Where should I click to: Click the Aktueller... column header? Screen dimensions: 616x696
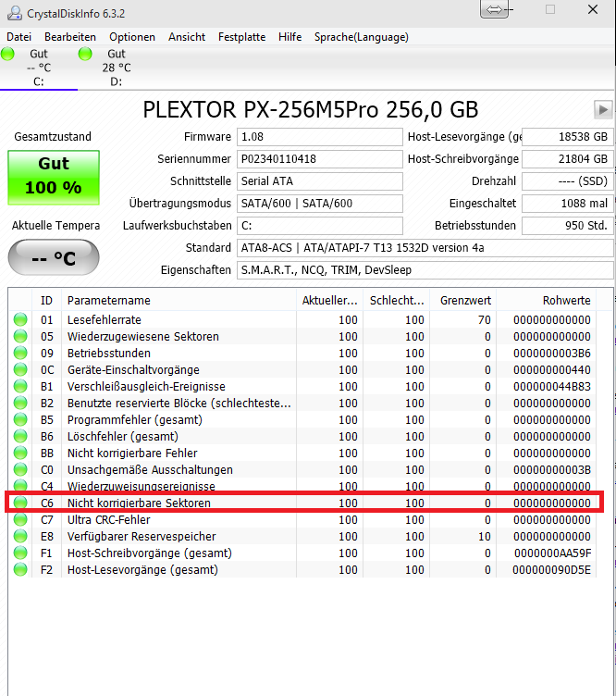tap(329, 301)
